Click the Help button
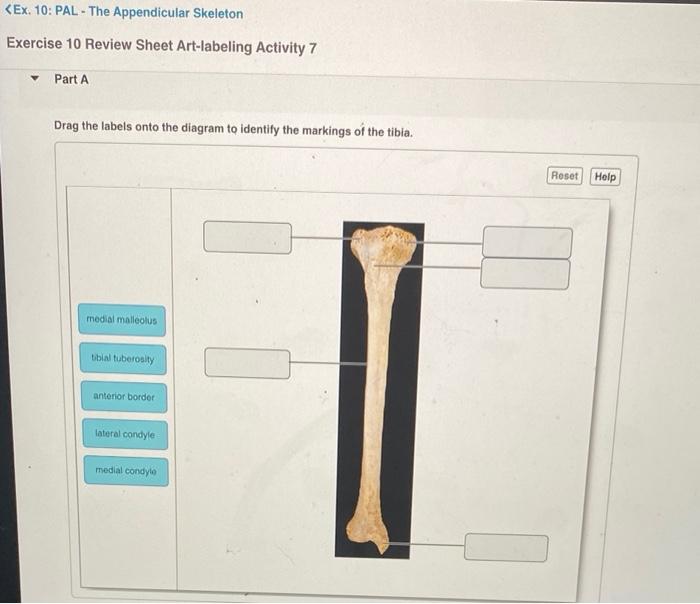Image resolution: width=700 pixels, height=604 pixels. pyautogui.click(x=605, y=177)
